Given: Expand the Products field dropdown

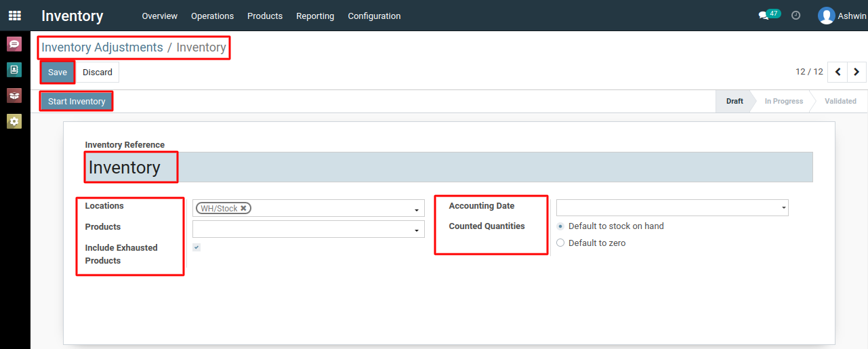Looking at the screenshot, I should tap(308, 229).
